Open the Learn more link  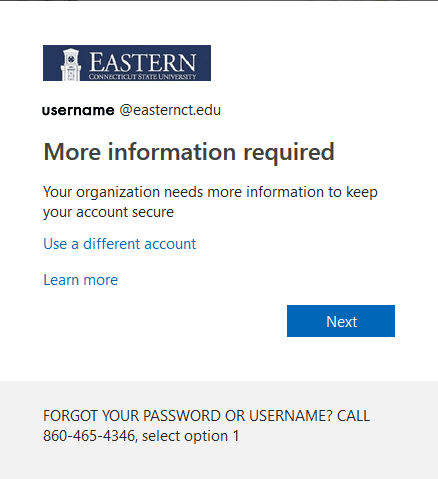coord(81,280)
